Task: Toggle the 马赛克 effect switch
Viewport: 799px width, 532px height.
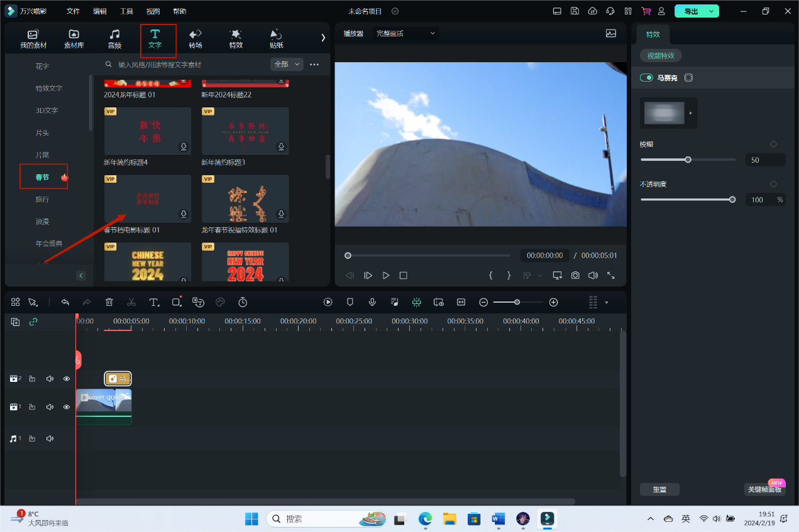Action: [x=646, y=78]
